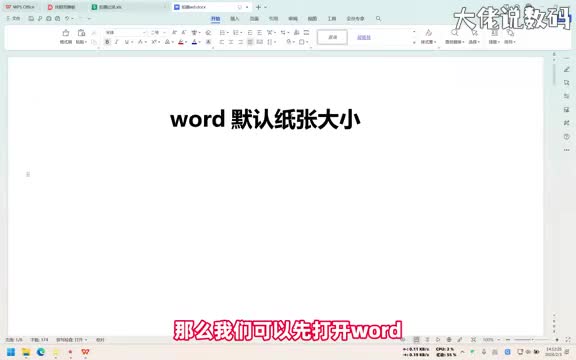Screen dimensions: 576x360
Task: Justify the paragraph text
Action: pyautogui.click(x=250, y=42)
